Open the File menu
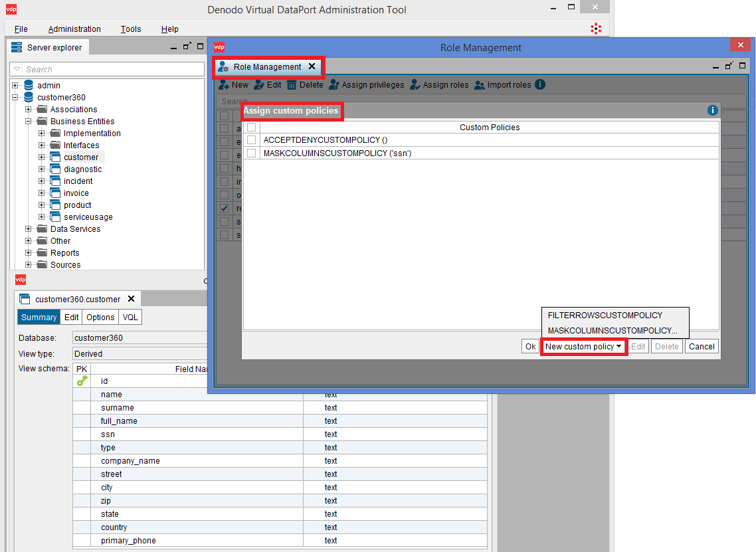Screen dimensions: 756x552 tap(21, 29)
